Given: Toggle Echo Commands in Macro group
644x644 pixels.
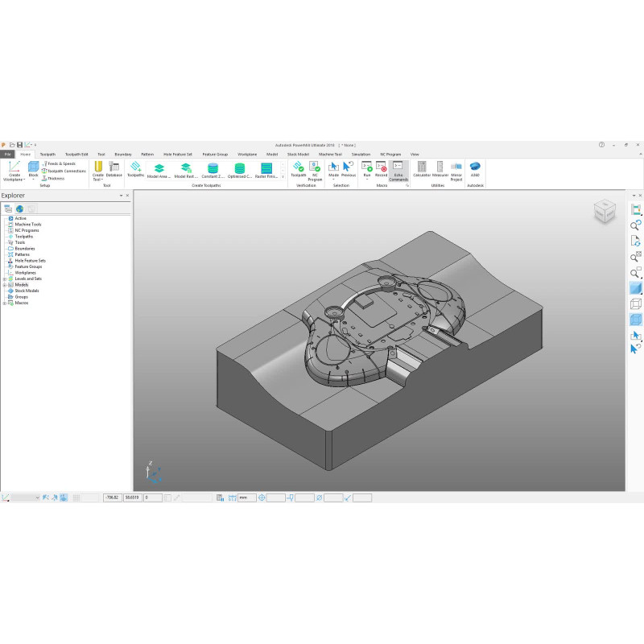Looking at the screenshot, I should click(398, 169).
